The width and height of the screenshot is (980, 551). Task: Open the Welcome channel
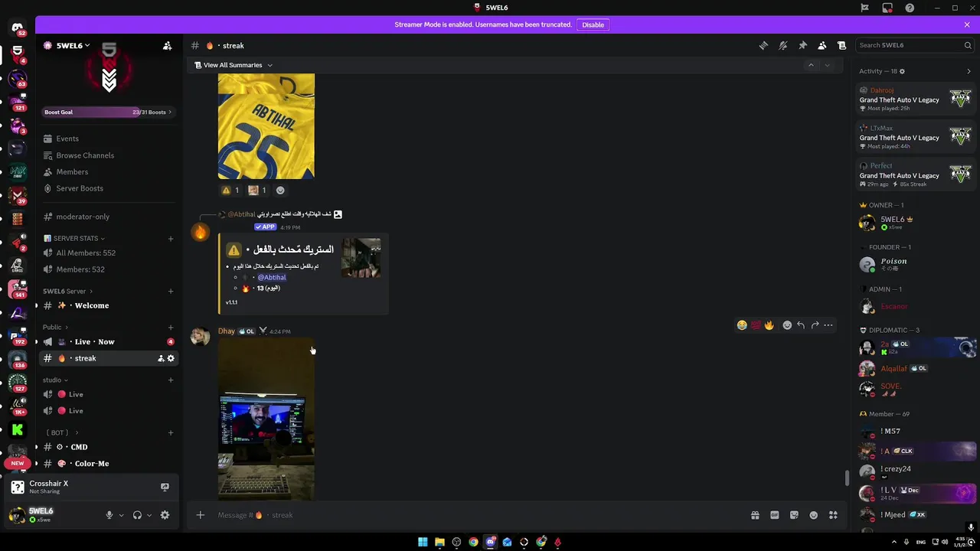point(109,305)
